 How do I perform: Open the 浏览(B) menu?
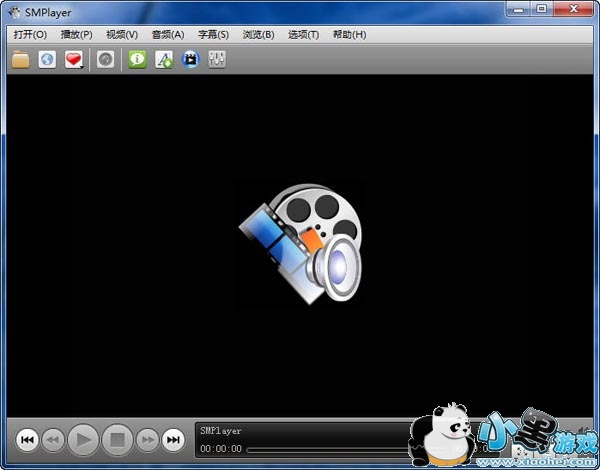(x=258, y=35)
